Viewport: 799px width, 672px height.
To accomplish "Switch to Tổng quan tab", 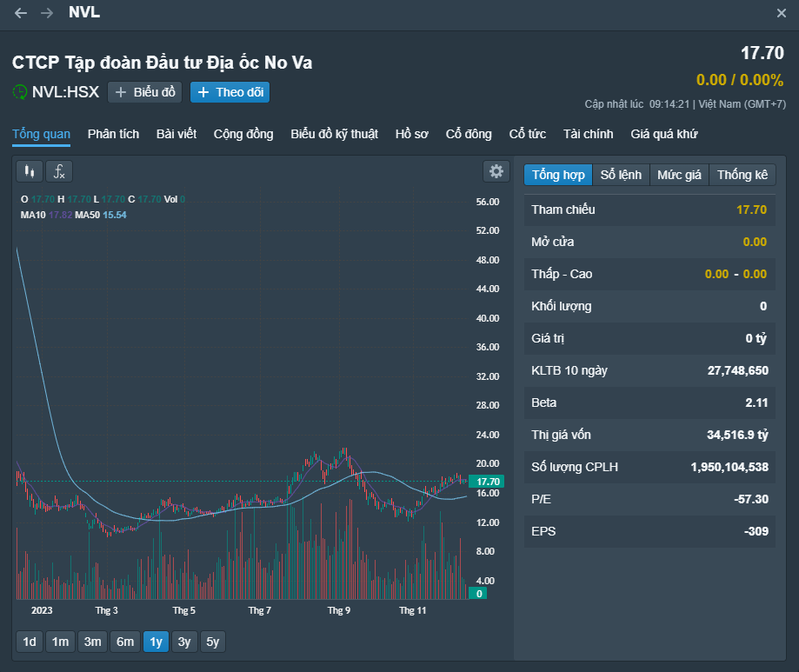I will pos(41,134).
